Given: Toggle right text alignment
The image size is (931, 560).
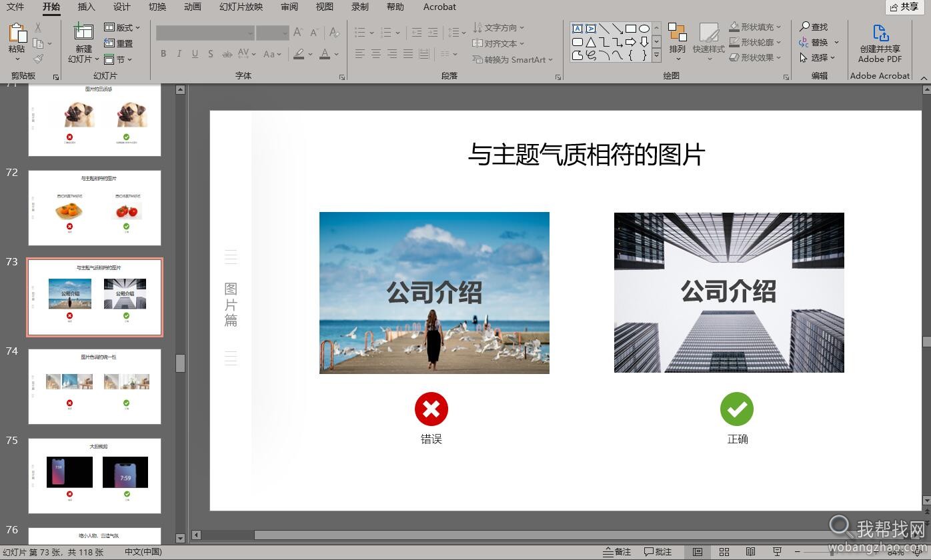Looking at the screenshot, I should 392,54.
